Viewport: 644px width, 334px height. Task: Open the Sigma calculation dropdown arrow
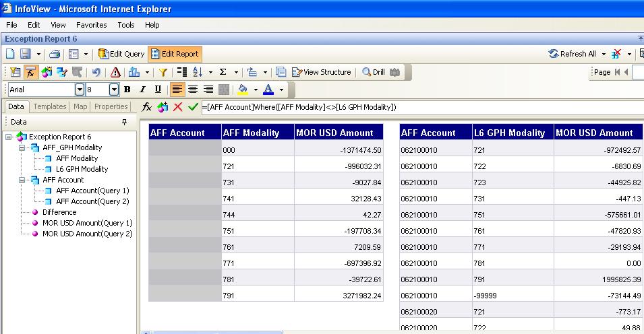coord(236,73)
